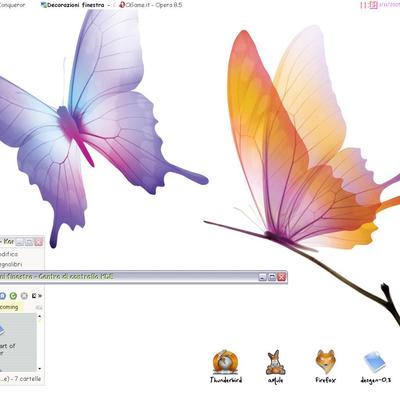The image size is (400, 400).
Task: Maximize the Centro di controllo KDE window
Action: 272,277
